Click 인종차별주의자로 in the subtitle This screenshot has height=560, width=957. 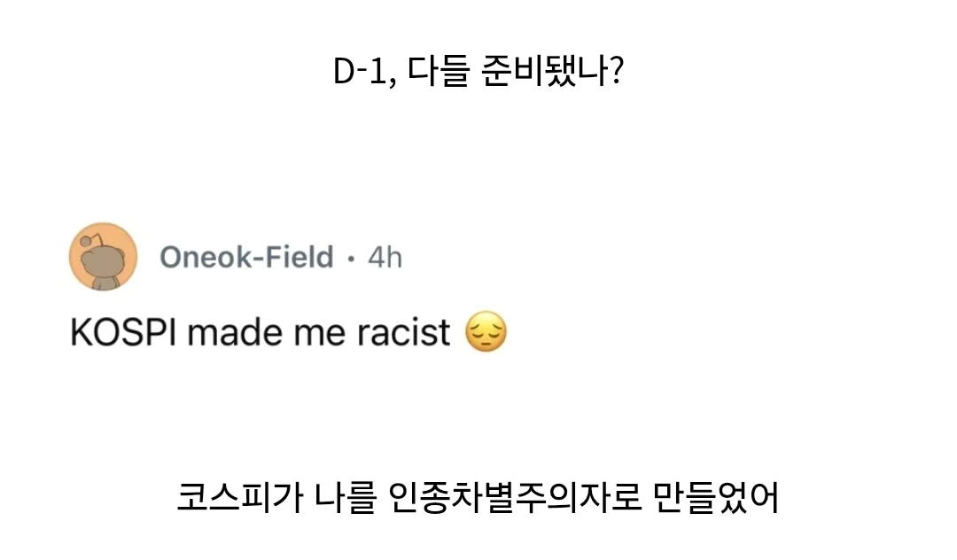[515, 498]
